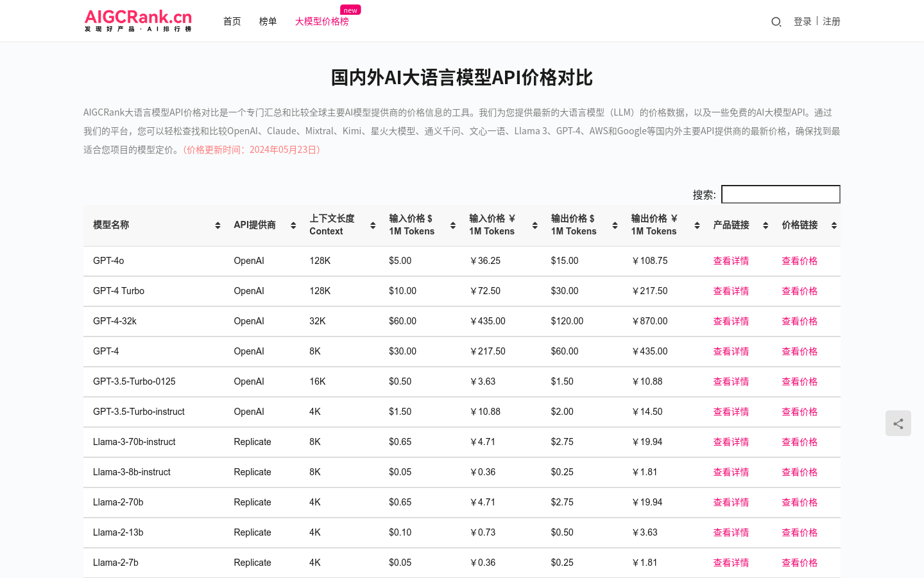Open 查看详情 for Llama-3-70b-instruct
The height and width of the screenshot is (578, 924).
point(731,442)
